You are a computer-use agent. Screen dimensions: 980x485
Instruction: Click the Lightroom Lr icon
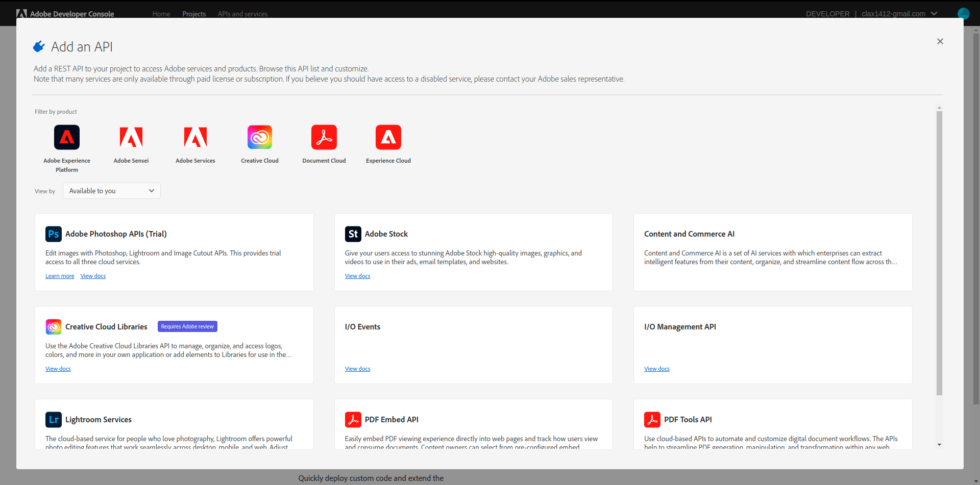54,420
